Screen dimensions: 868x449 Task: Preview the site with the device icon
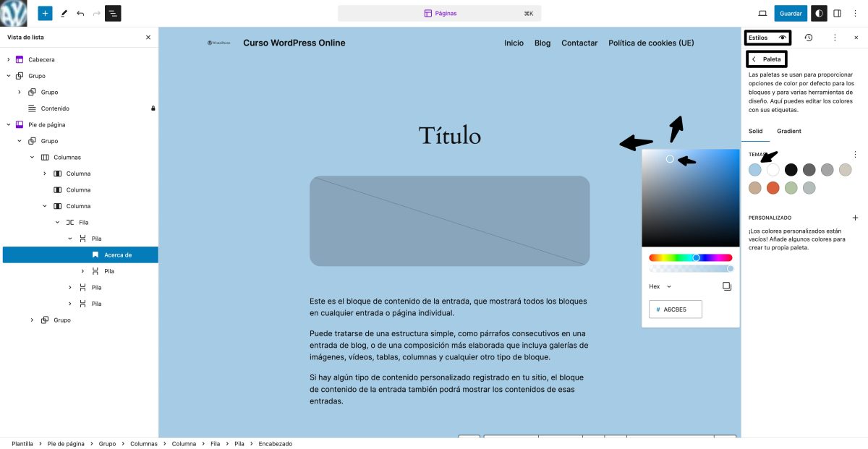click(762, 13)
